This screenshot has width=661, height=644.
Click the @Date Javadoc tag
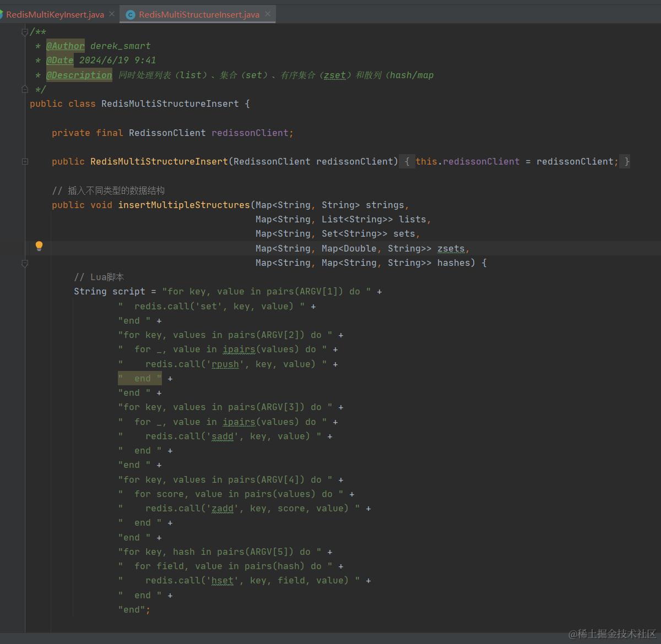click(60, 60)
